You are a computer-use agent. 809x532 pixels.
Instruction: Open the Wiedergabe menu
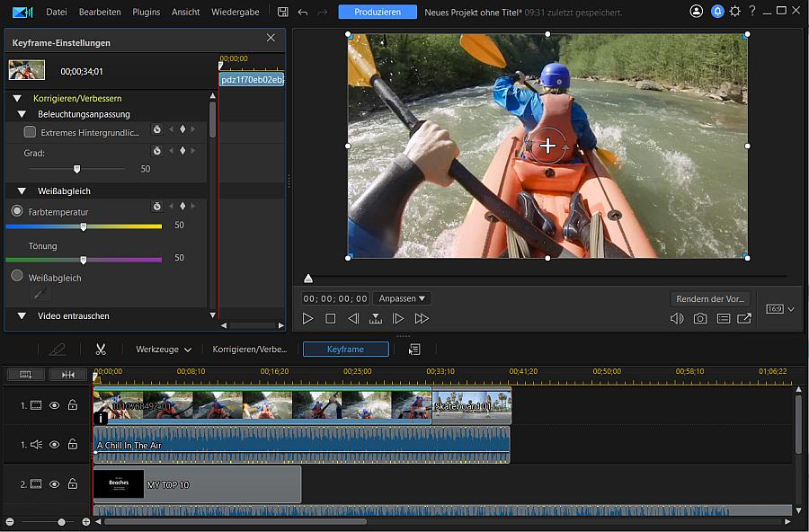(234, 12)
